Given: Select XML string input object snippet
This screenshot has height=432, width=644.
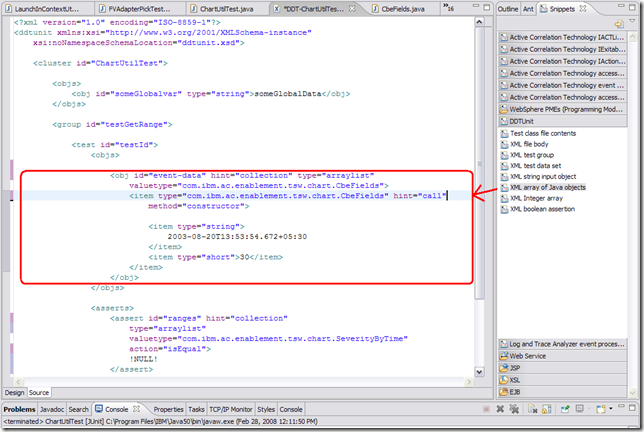Looking at the screenshot, I should point(538,177).
